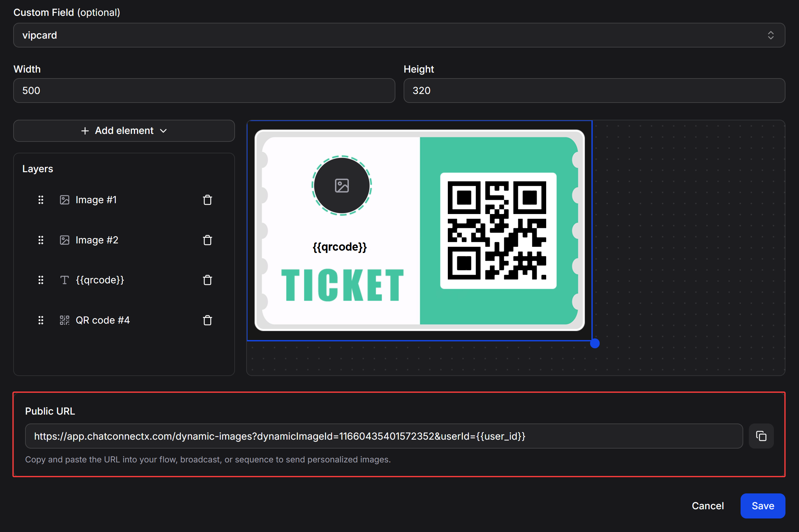Image resolution: width=799 pixels, height=532 pixels.
Task: Select the {{qrcode}} text on canvas
Action: point(340,247)
